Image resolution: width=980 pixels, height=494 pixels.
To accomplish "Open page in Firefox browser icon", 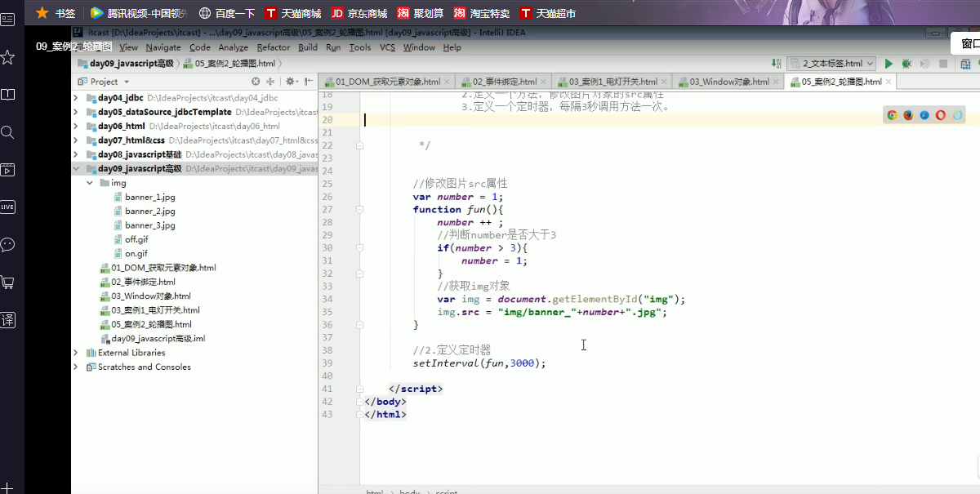I will 908,116.
